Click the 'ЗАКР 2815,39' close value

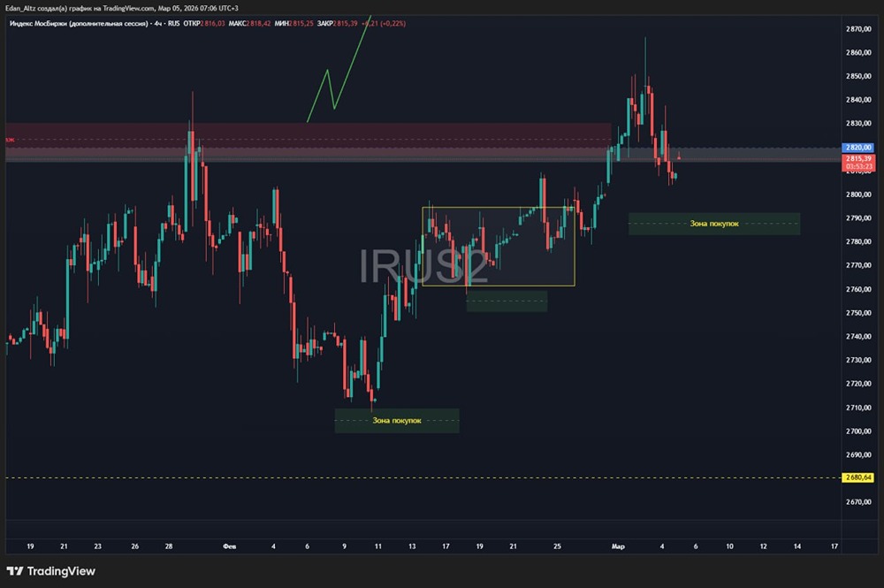coord(337,24)
